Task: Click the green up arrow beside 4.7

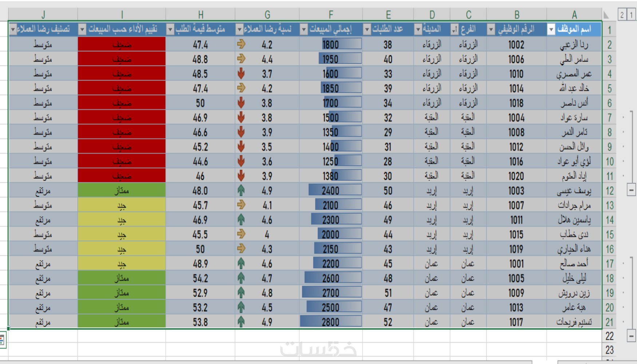Action: tap(241, 278)
